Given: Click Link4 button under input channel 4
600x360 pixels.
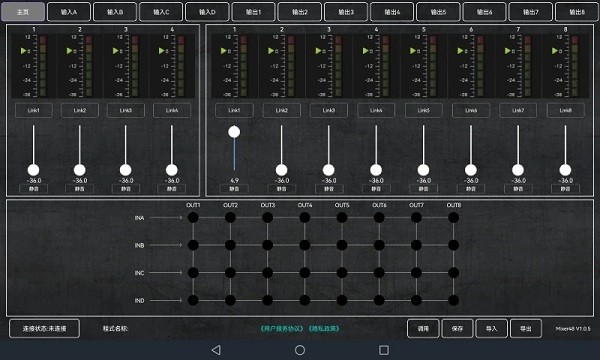Looking at the screenshot, I should click(172, 110).
